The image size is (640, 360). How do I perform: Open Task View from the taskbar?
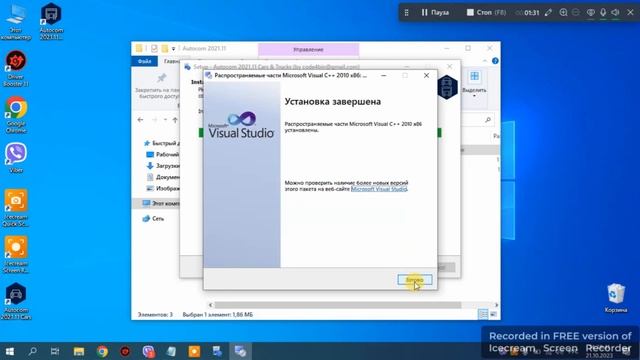click(x=55, y=351)
